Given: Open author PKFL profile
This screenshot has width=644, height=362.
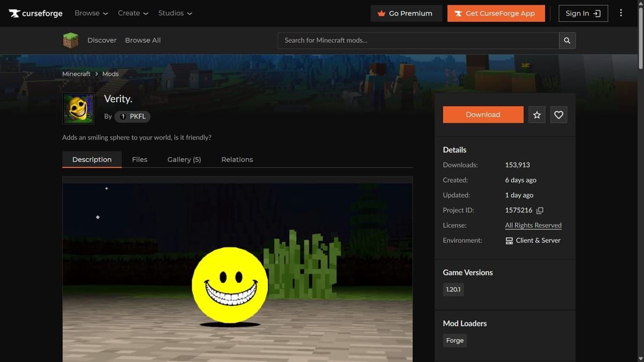Looking at the screenshot, I should point(133,116).
